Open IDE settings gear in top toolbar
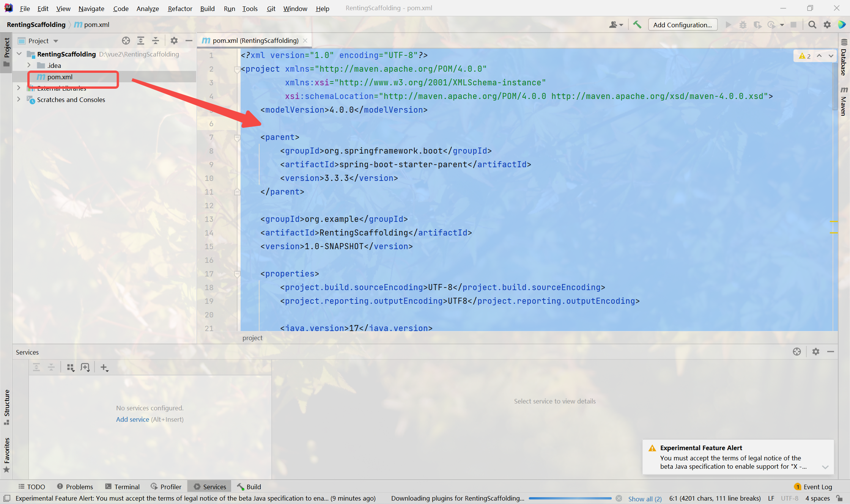 point(827,25)
